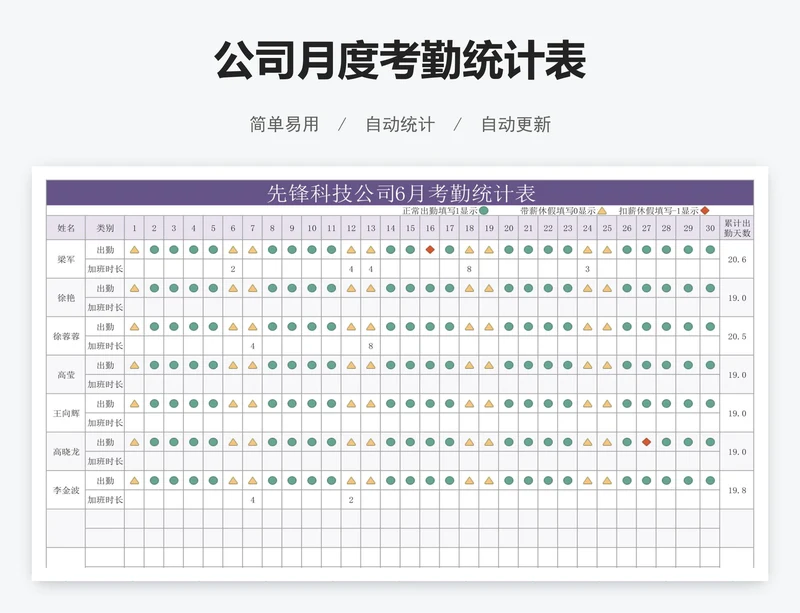Viewport: 800px width, 613px height.
Task: Select 徐艳's green circle on day 16
Action: pos(430,288)
